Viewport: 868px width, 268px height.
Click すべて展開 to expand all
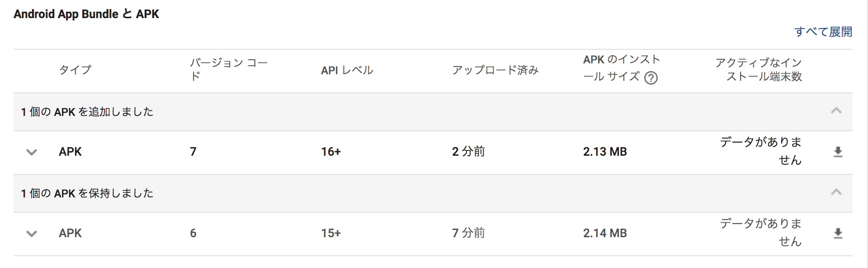click(x=823, y=32)
